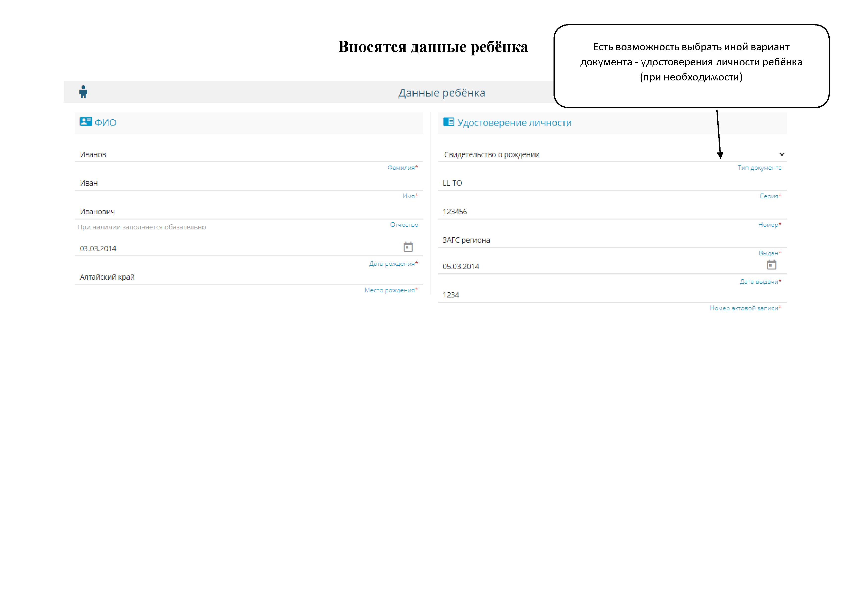Image resolution: width=868 pixels, height=614 pixels.
Task: Click the Выдан field with ЗАГС региона
Action: (612, 241)
